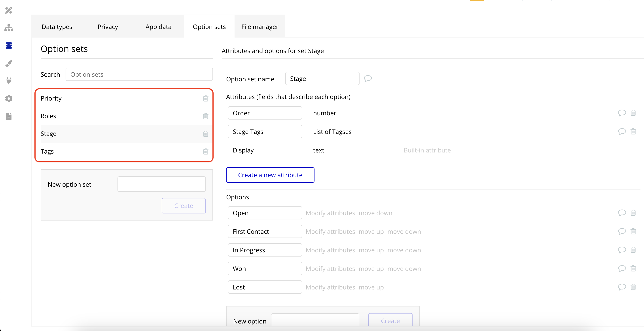Click Modify attributes for First Contact option
This screenshot has height=331, width=644.
[330, 231]
